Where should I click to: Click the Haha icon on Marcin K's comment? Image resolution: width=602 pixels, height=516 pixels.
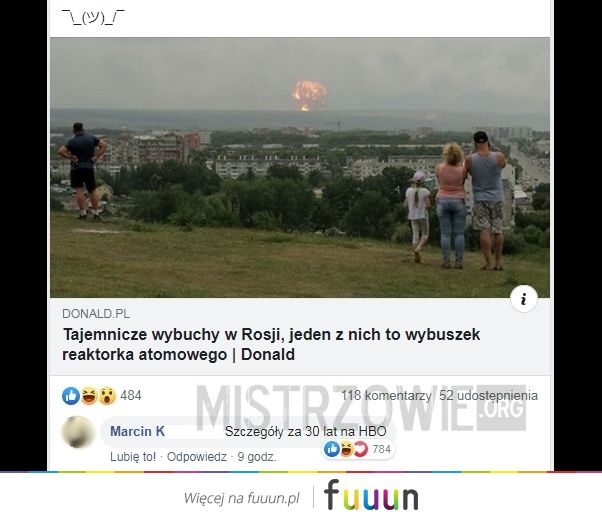346,448
